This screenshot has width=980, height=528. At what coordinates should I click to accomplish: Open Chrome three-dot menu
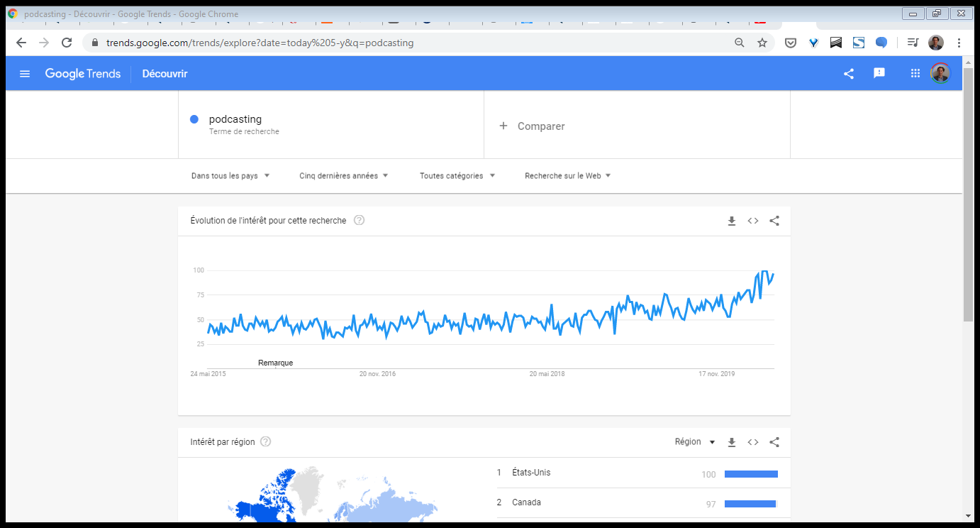959,43
